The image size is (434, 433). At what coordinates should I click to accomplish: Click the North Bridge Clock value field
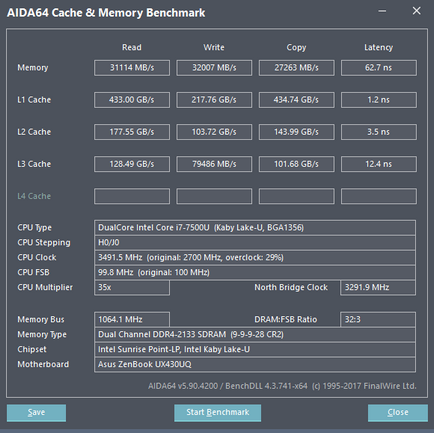coord(378,287)
